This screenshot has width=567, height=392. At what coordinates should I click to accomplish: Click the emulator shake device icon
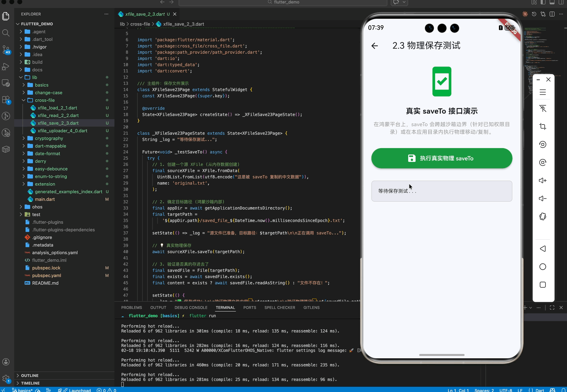coord(543,216)
